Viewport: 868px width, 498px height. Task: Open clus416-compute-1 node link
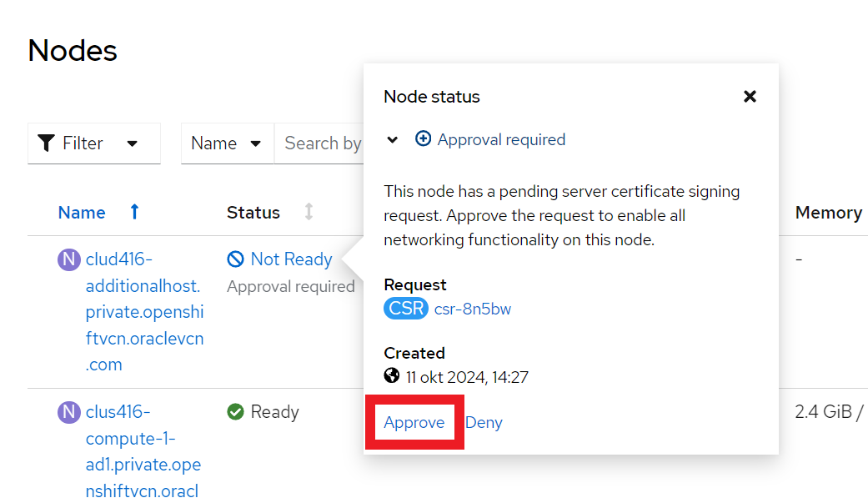[x=143, y=450]
